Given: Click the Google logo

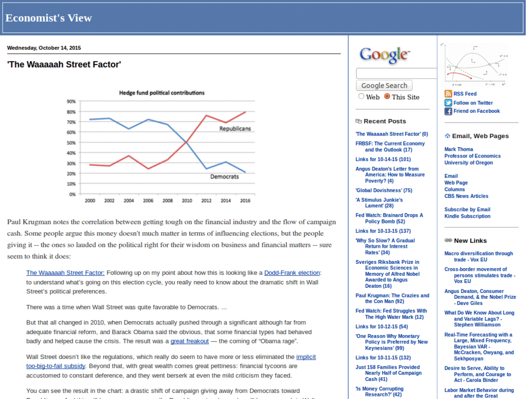Looking at the screenshot, I should tap(385, 55).
